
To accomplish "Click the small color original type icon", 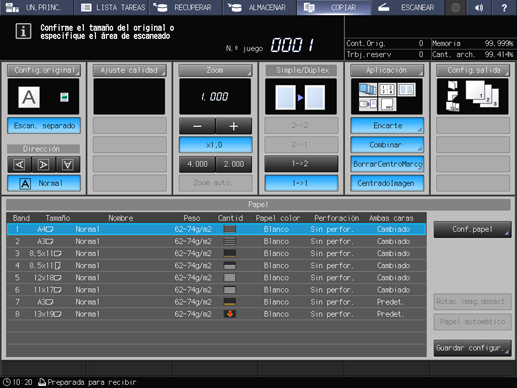I will tap(64, 97).
